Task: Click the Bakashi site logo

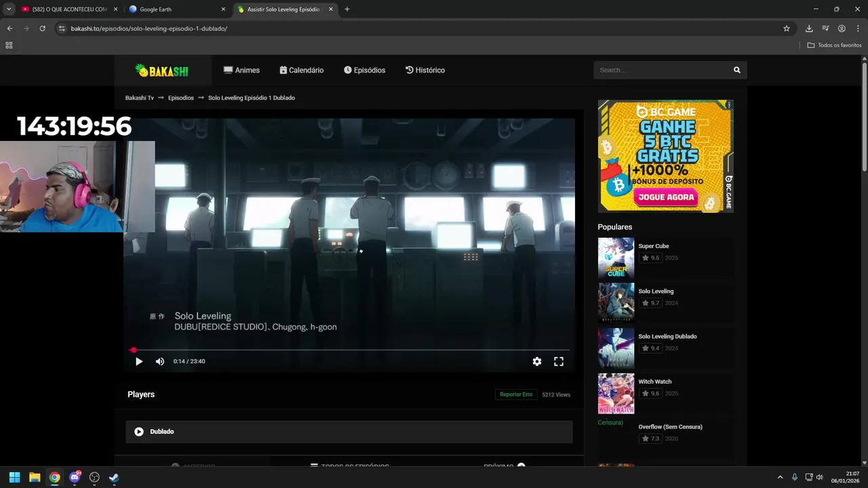Action: tap(161, 70)
